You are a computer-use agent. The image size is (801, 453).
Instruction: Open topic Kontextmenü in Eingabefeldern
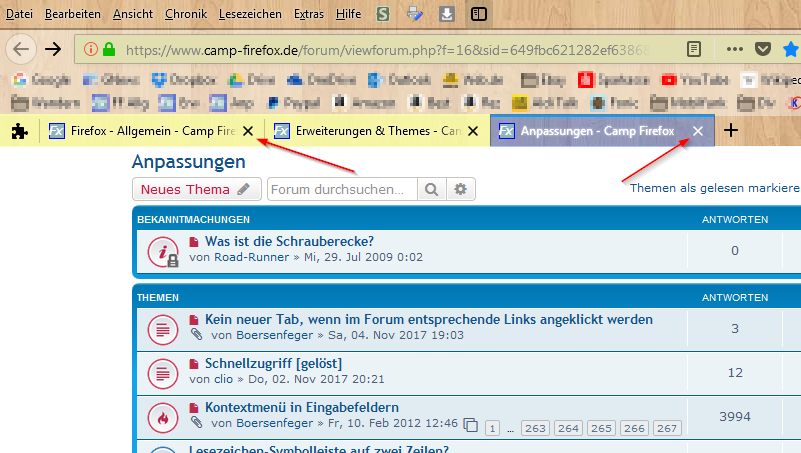pos(301,407)
